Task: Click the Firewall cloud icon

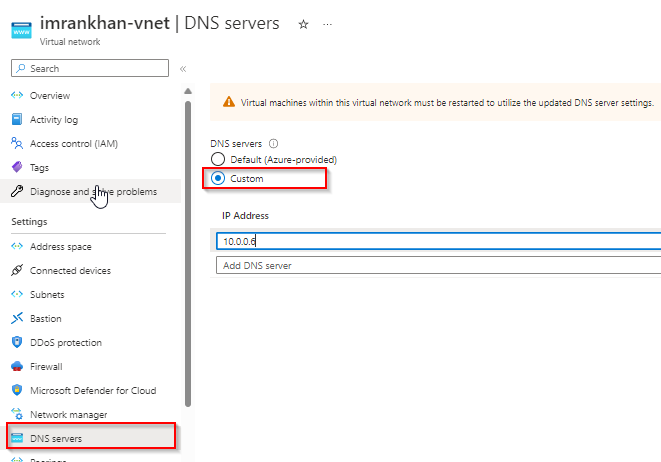Action: coord(17,366)
